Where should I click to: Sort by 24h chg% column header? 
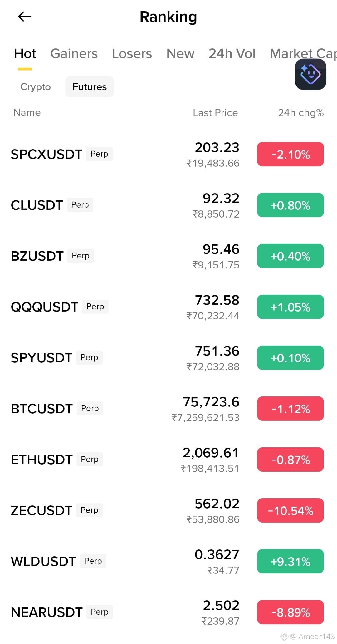click(x=301, y=113)
